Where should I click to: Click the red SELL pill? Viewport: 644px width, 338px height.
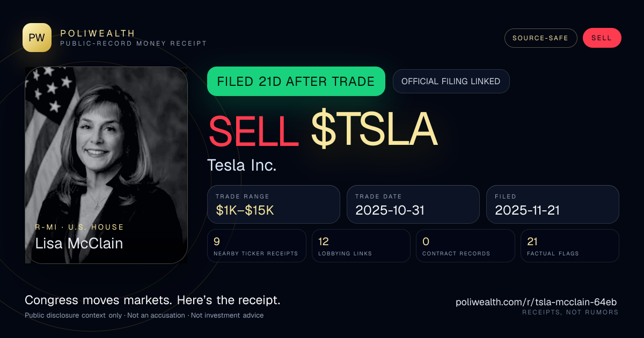coord(602,38)
